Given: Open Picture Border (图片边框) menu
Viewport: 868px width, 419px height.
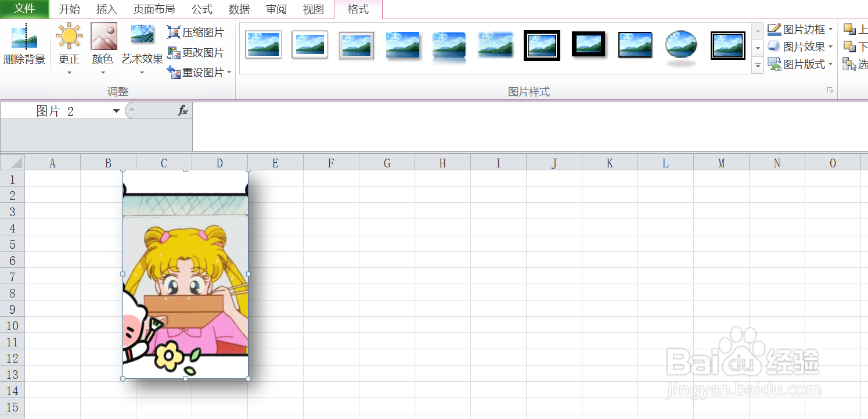Looking at the screenshot, I should [x=800, y=29].
